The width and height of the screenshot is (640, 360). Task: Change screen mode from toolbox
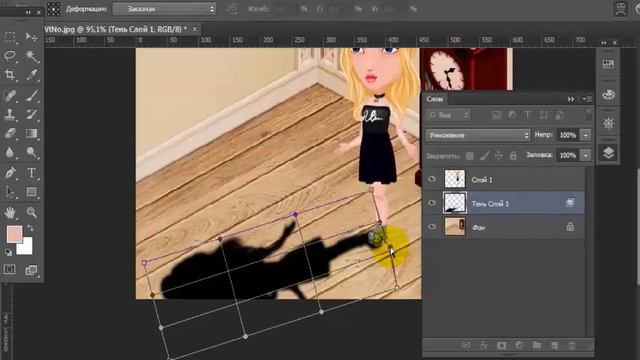tap(31, 270)
